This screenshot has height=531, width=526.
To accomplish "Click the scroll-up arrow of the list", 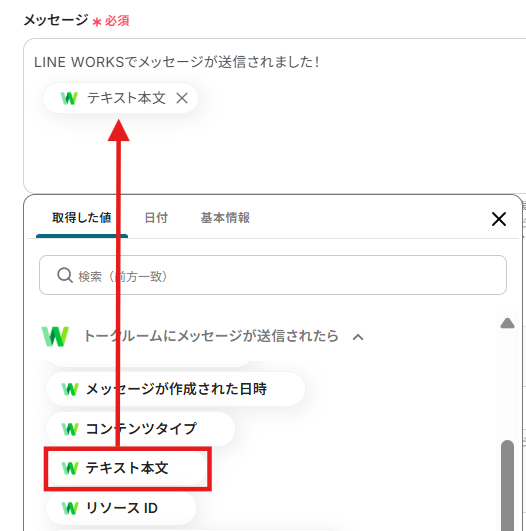I will click(507, 323).
